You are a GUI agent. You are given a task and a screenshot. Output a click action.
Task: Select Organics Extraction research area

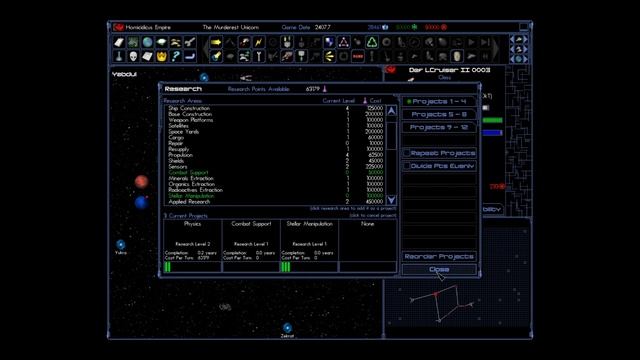[276, 184]
